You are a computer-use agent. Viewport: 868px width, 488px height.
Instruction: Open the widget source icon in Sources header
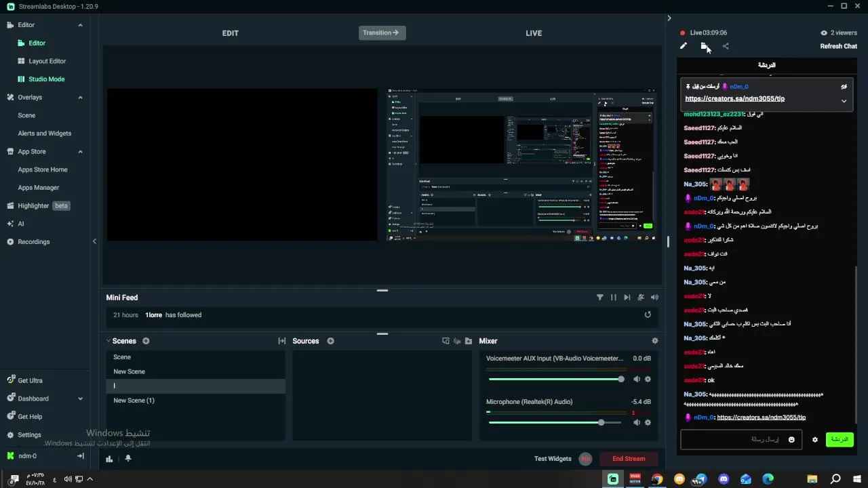[446, 341]
